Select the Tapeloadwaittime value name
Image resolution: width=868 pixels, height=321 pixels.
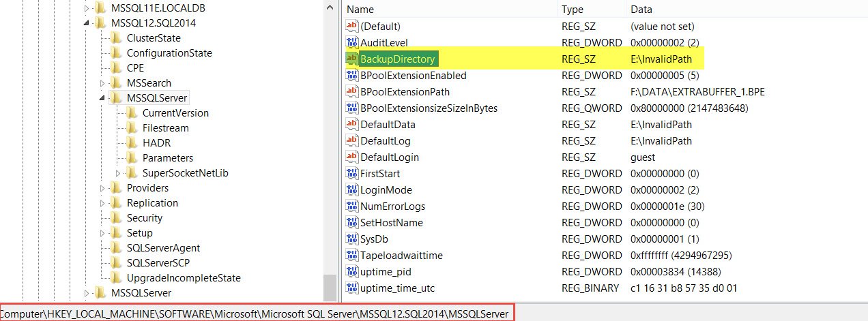point(401,256)
